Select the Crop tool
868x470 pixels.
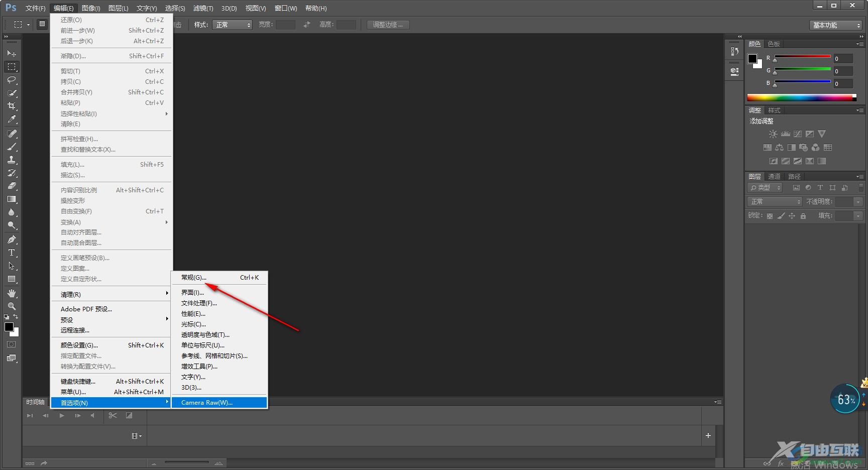coord(12,105)
